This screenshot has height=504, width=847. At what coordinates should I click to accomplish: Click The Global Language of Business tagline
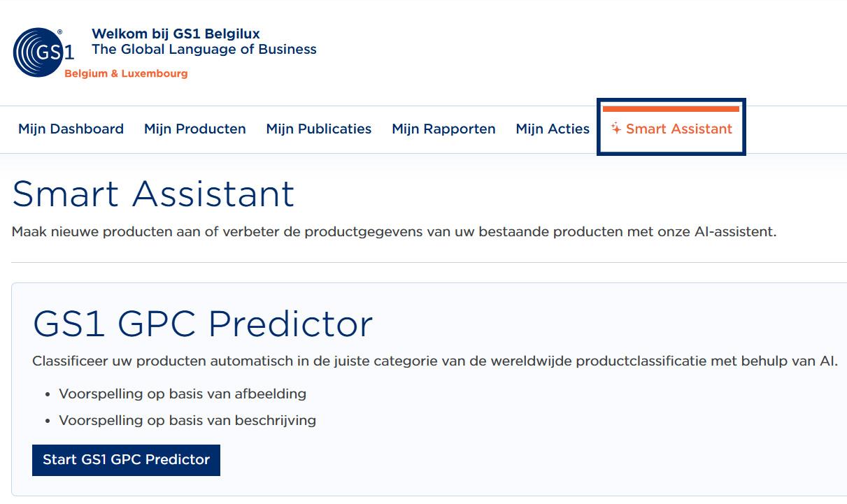pyautogui.click(x=204, y=49)
